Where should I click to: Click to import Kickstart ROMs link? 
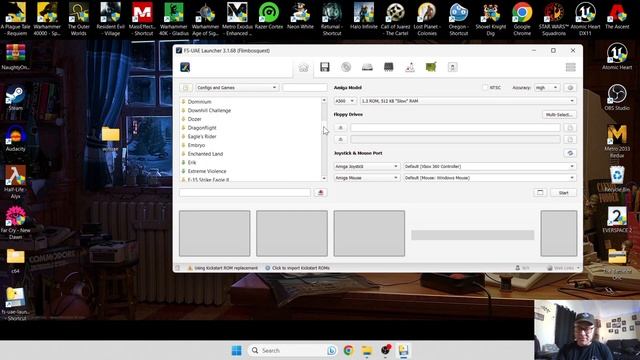point(298,268)
